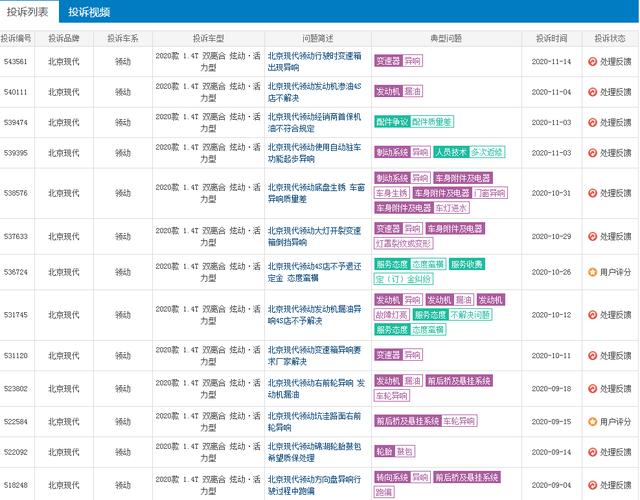The height and width of the screenshot is (500, 640).
Task: Click the date 2020-11-14
Action: click(x=551, y=62)
